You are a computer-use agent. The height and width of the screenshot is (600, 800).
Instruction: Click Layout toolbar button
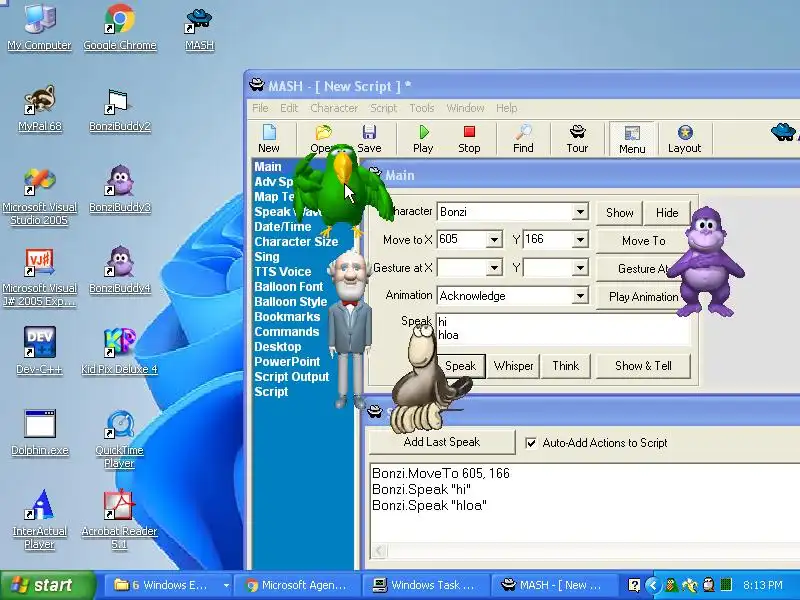684,139
